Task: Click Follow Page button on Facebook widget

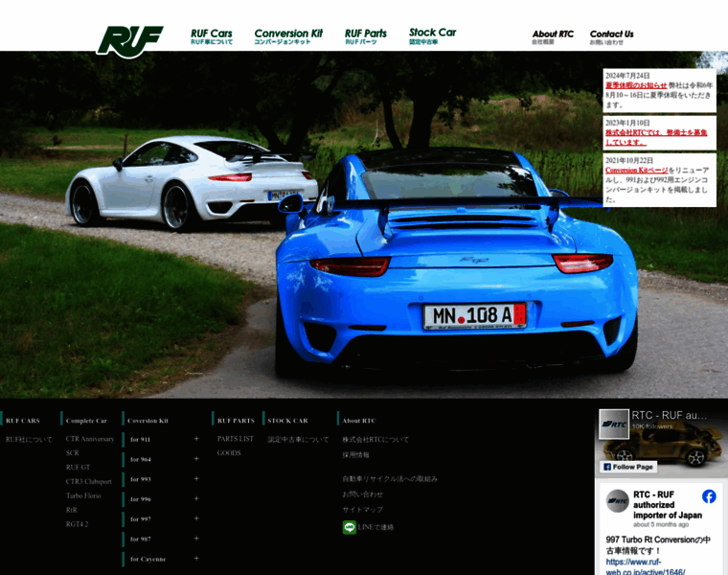Action: pos(628,467)
